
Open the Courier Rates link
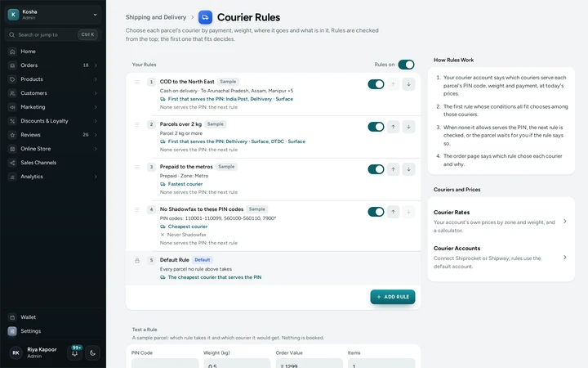tap(501, 221)
